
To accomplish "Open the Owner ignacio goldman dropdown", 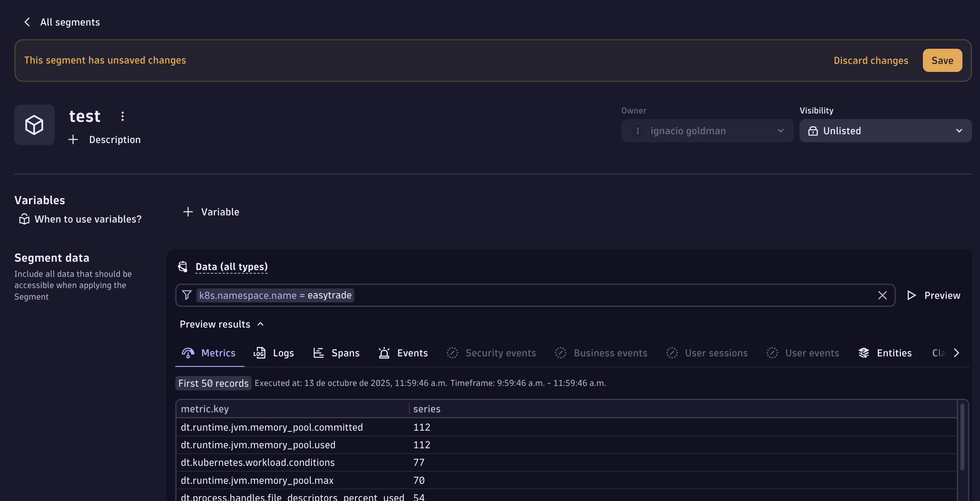I will click(707, 131).
